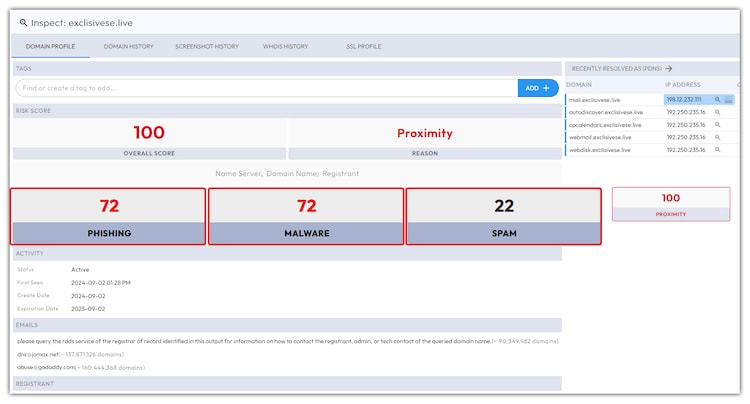
Task: Click the Malware score 72 card
Action: (x=306, y=216)
